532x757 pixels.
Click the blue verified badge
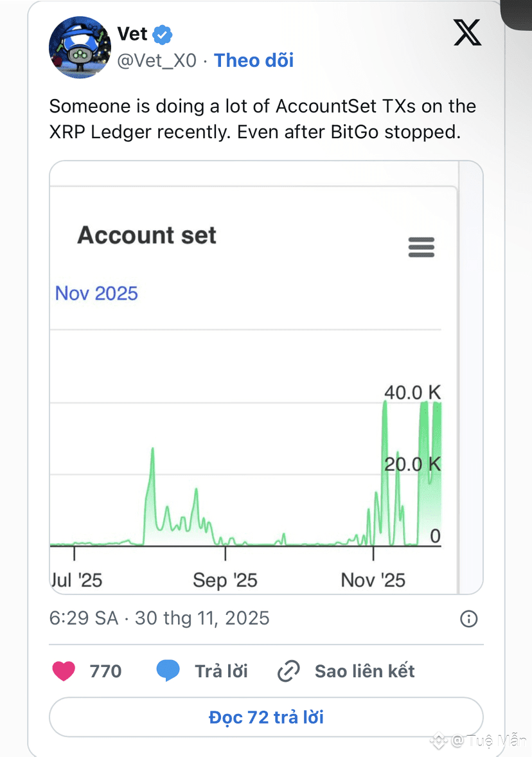click(163, 33)
